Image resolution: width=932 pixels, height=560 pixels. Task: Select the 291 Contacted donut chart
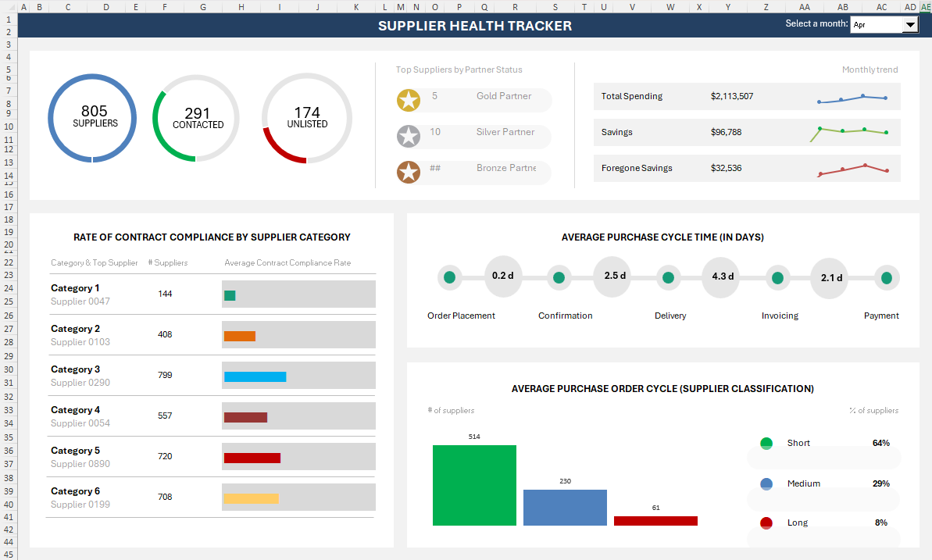click(x=196, y=118)
